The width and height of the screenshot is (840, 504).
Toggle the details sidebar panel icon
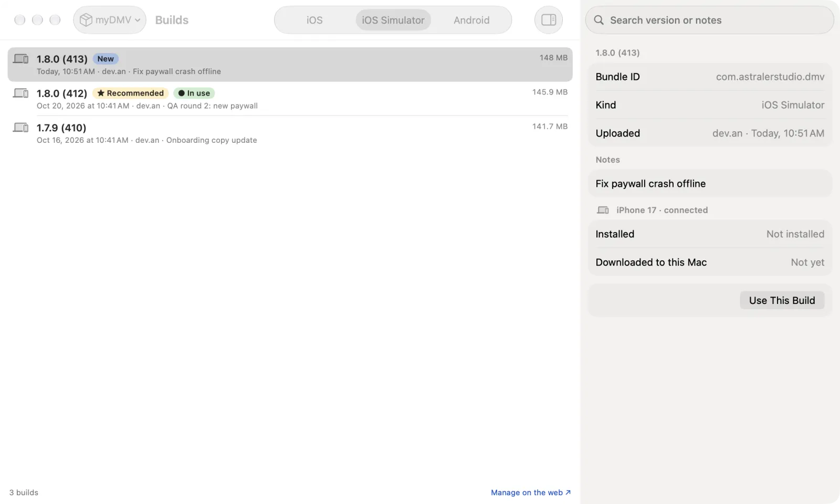pyautogui.click(x=549, y=20)
